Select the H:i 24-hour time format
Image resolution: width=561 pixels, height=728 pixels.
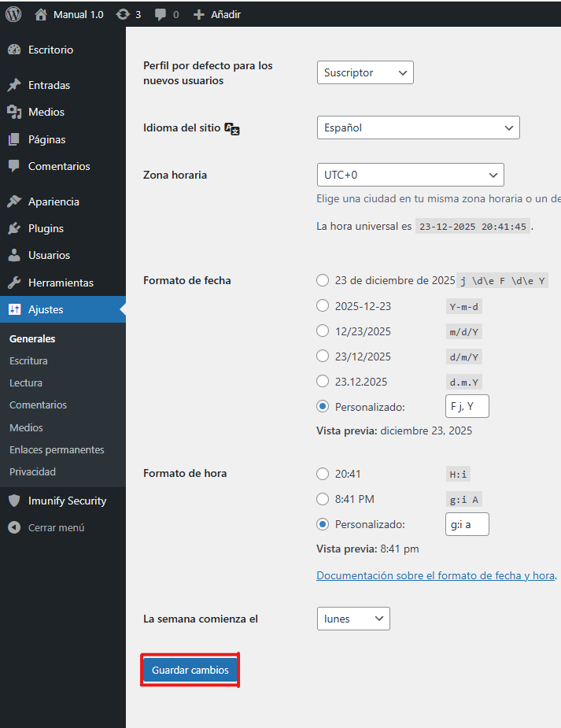tap(323, 474)
